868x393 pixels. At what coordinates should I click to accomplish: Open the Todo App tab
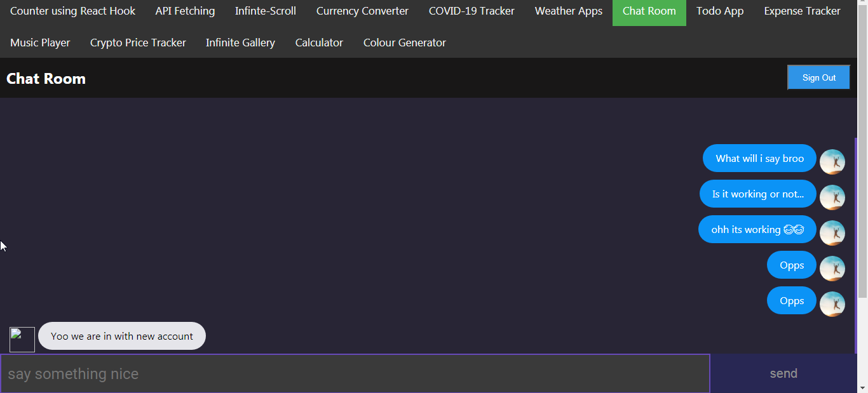pyautogui.click(x=720, y=11)
